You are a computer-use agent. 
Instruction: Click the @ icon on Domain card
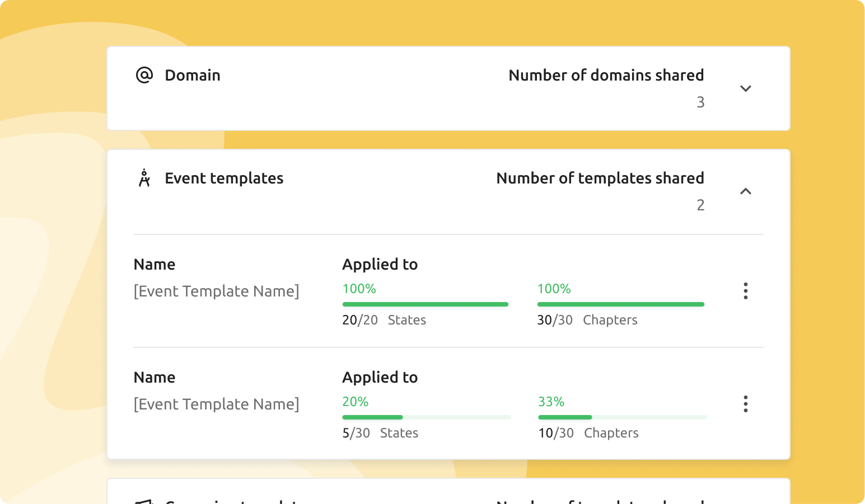pos(144,75)
